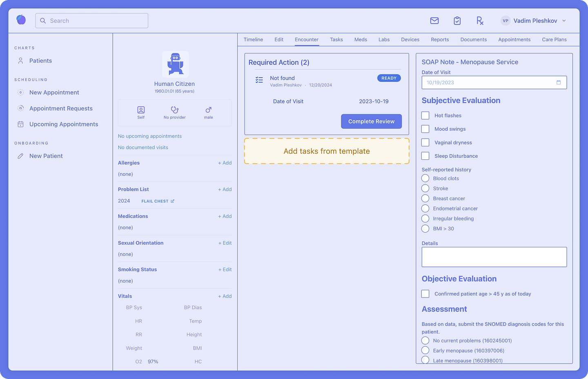Open Flail Chest external link icon
This screenshot has width=588, height=379.
[x=172, y=201]
